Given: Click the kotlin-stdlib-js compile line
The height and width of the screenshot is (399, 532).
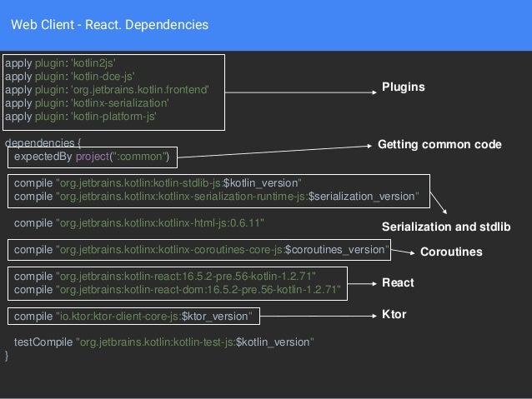Looking at the screenshot, I should (158, 183).
